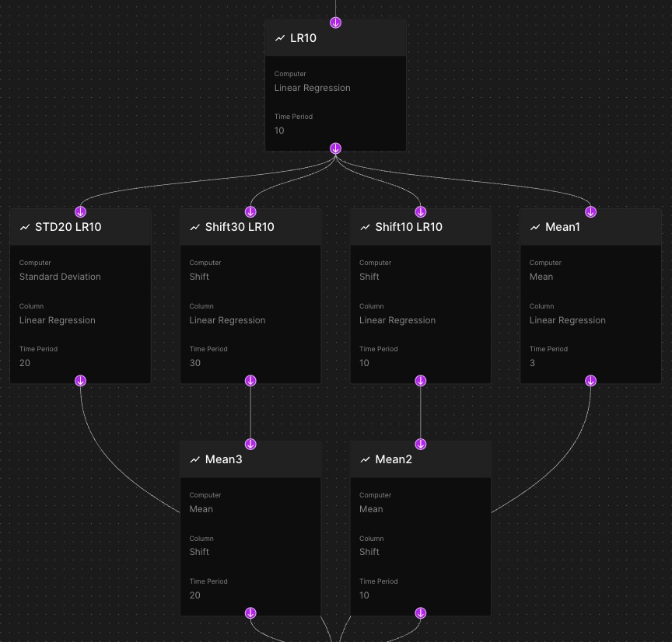
Task: Select the STD20 LR10 node title
Action: pos(68,227)
